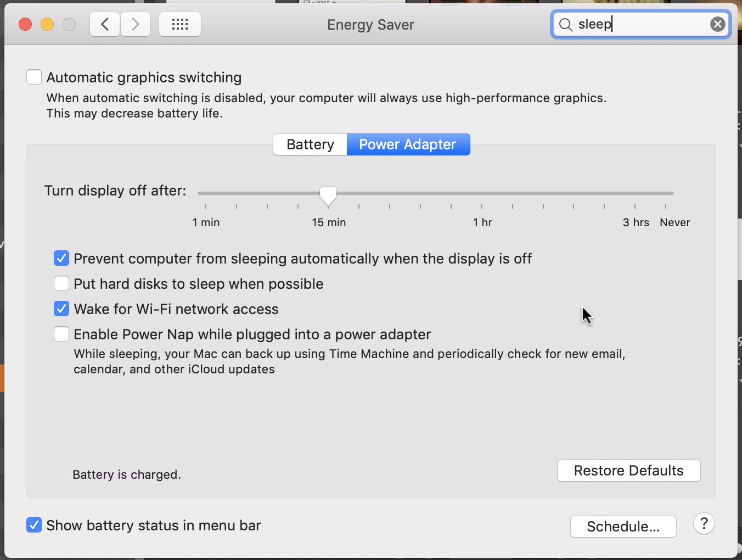
Task: Minimize window with yellow button
Action: point(47,25)
